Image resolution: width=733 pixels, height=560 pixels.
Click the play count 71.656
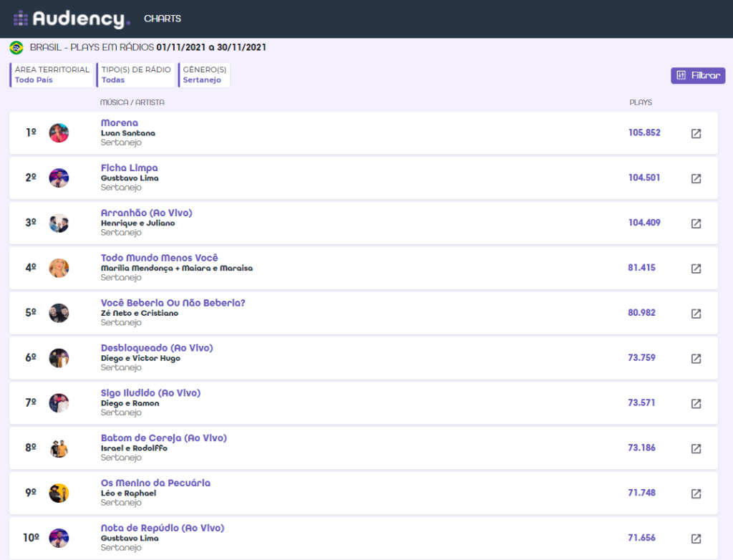[641, 538]
